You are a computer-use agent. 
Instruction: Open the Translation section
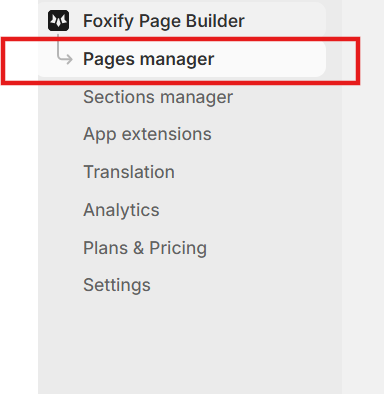point(129,172)
